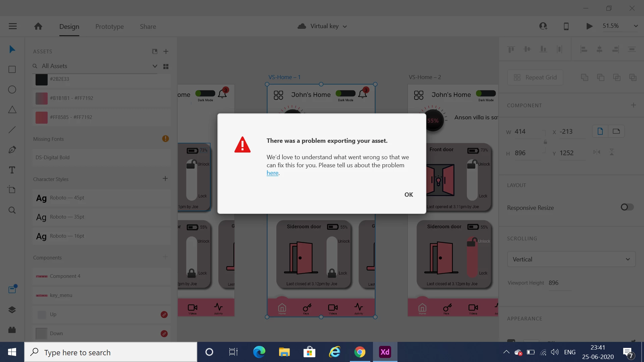
Task: Select the Rectangle tool
Action: tap(12, 69)
